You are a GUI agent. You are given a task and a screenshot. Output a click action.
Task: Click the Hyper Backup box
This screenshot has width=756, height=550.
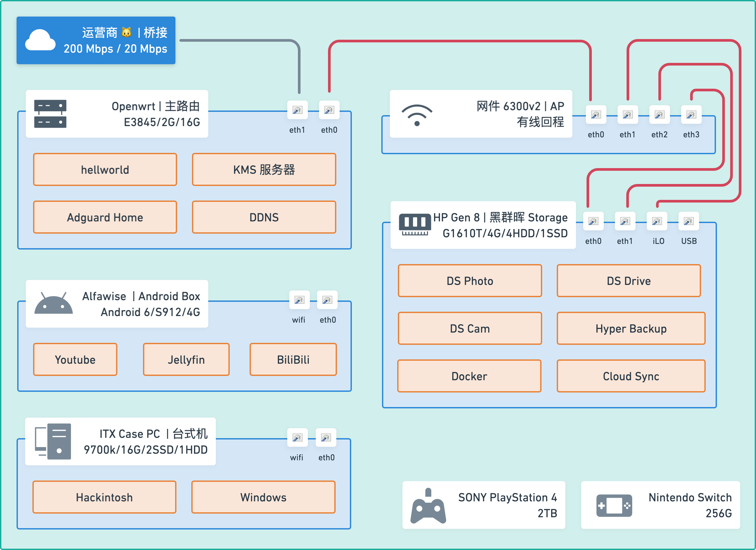coord(631,329)
